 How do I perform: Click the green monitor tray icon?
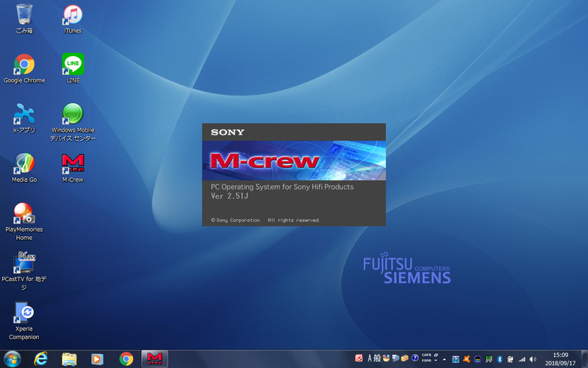point(489,359)
